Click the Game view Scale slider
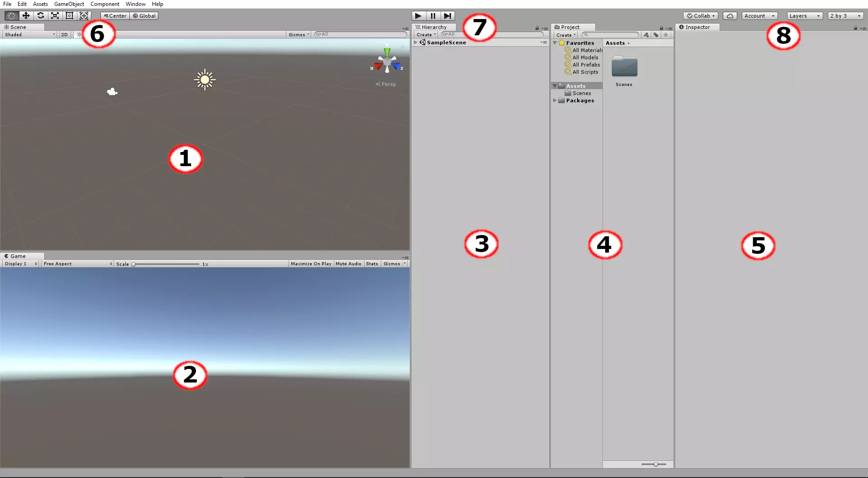Screen dimensions: 868x478 pos(166,264)
